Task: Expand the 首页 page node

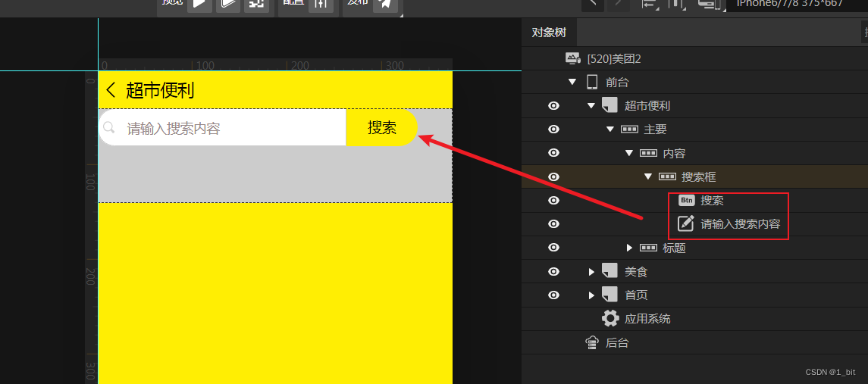Action: pyautogui.click(x=592, y=295)
